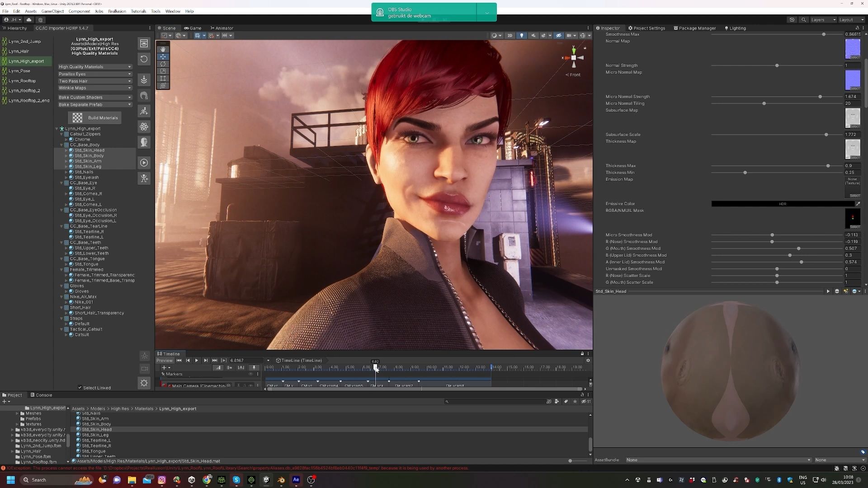Open the Two Pass Hair dropdown
This screenshot has height=488, width=868.
94,81
